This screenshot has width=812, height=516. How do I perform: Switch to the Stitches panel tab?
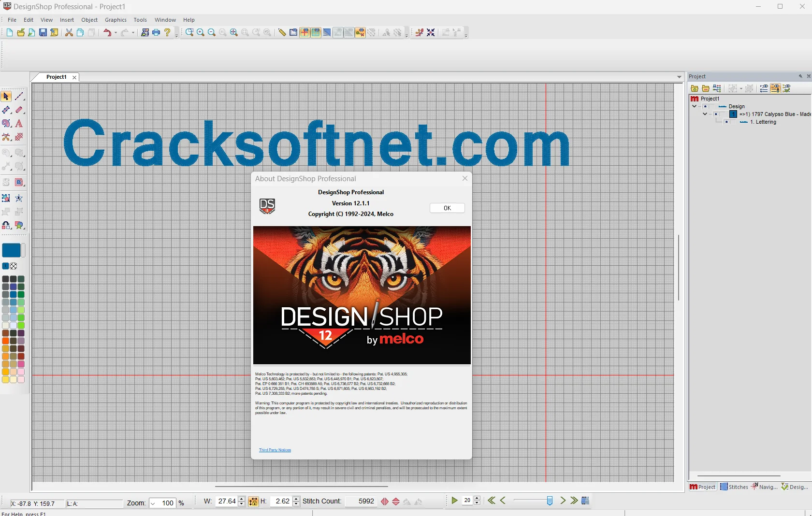[734, 487]
